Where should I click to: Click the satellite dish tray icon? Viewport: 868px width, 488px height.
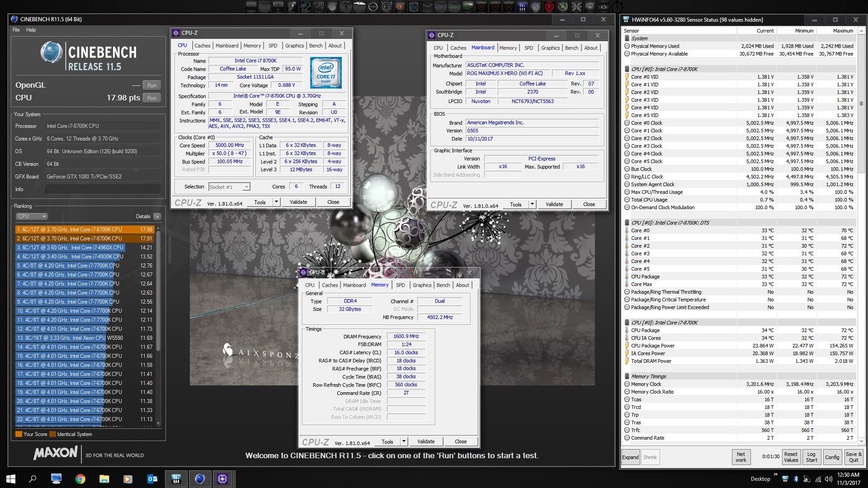pos(807,479)
